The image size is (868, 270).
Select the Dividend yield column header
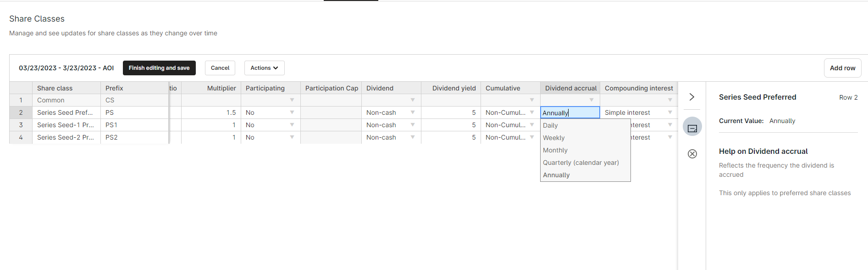coord(453,88)
